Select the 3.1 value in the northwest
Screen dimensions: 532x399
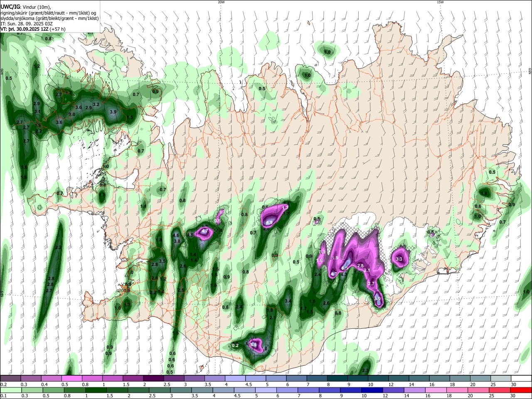[37, 112]
